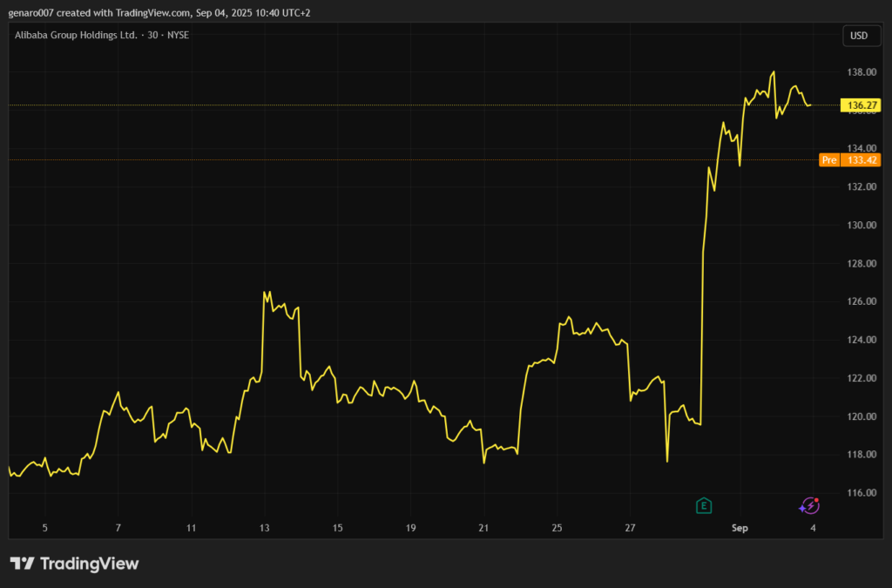Click the 122.00 level on price axis
Image resolution: width=892 pixels, height=588 pixels.
click(x=861, y=378)
